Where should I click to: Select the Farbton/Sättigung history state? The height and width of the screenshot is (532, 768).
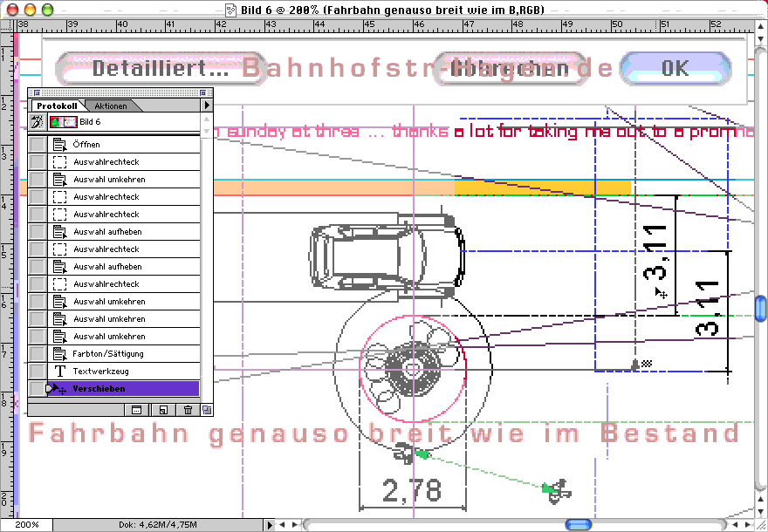tap(108, 354)
